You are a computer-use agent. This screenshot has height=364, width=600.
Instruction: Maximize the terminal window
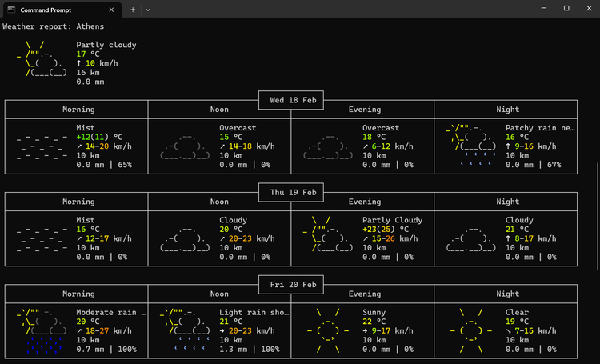coord(566,8)
